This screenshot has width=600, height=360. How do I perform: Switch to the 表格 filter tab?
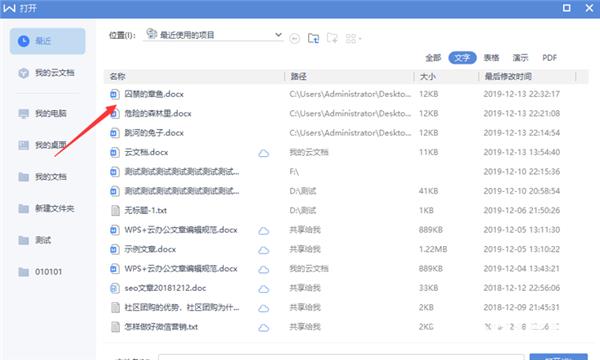pyautogui.click(x=491, y=58)
